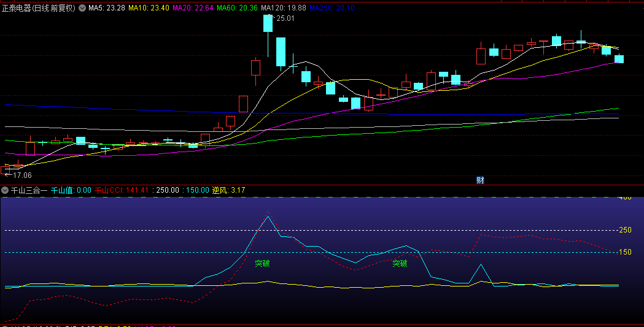Click the 千山三合一 indicator name
The width and height of the screenshot is (644, 327).
pos(29,190)
